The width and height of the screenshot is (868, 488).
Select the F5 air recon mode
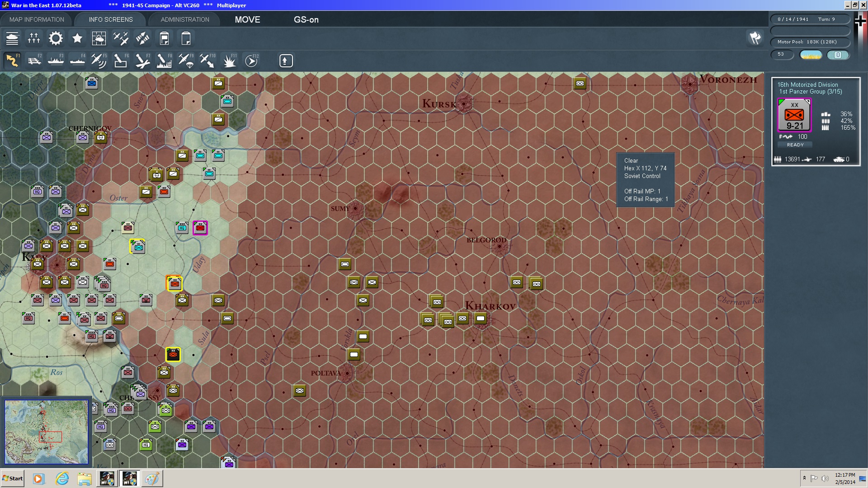99,61
